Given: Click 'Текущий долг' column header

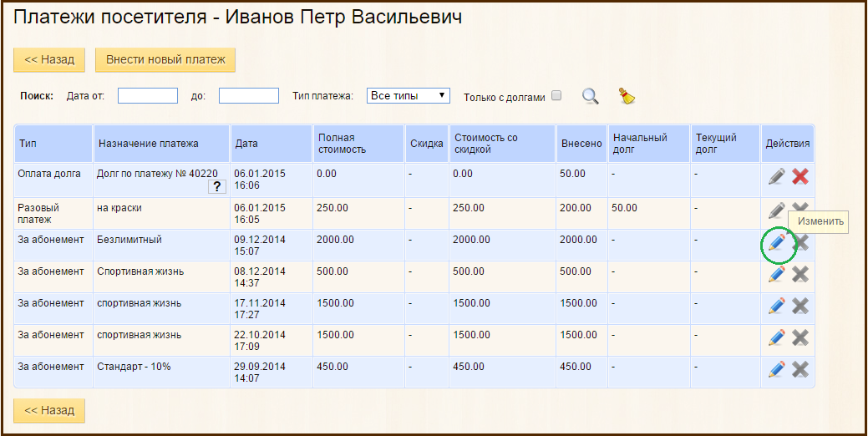Looking at the screenshot, I should coord(725,144).
